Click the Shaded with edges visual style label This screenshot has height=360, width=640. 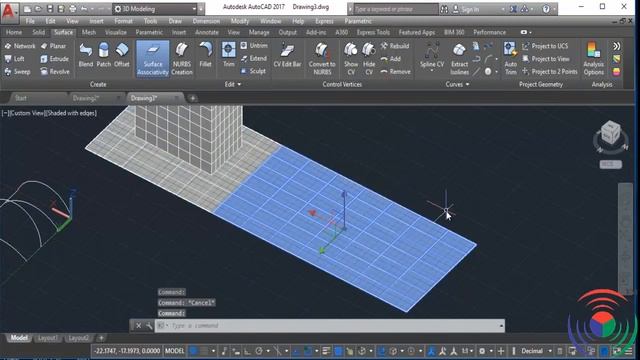pos(71,113)
